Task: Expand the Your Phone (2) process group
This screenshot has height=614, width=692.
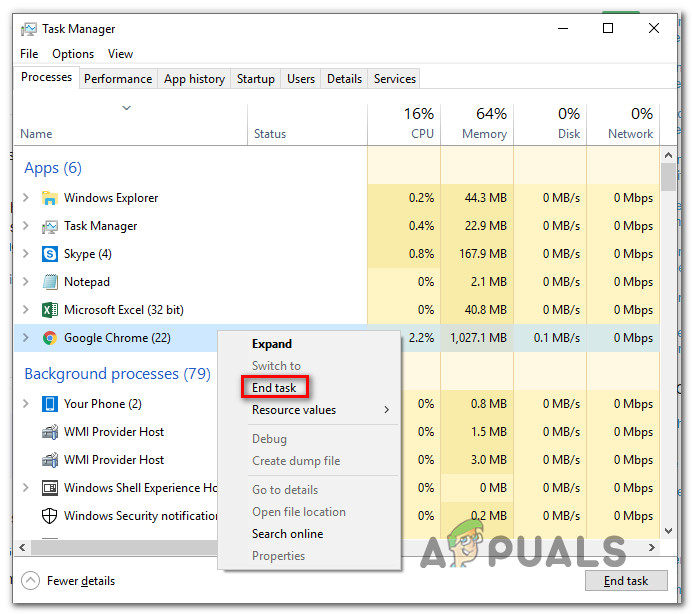Action: click(x=26, y=403)
